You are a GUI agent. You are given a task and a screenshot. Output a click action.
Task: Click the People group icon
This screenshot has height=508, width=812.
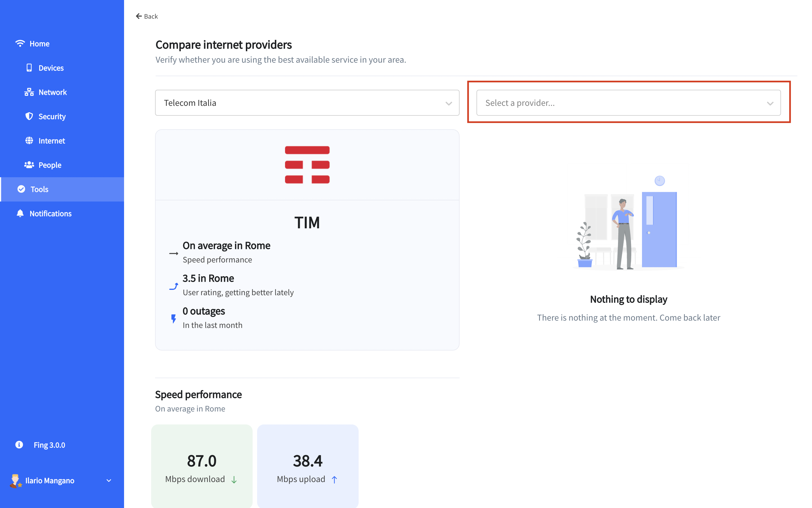pos(29,165)
